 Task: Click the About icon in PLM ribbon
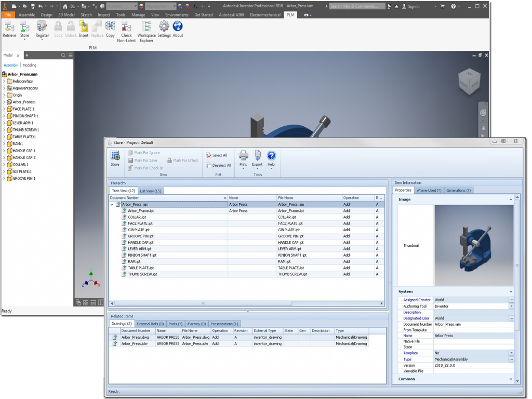click(178, 26)
